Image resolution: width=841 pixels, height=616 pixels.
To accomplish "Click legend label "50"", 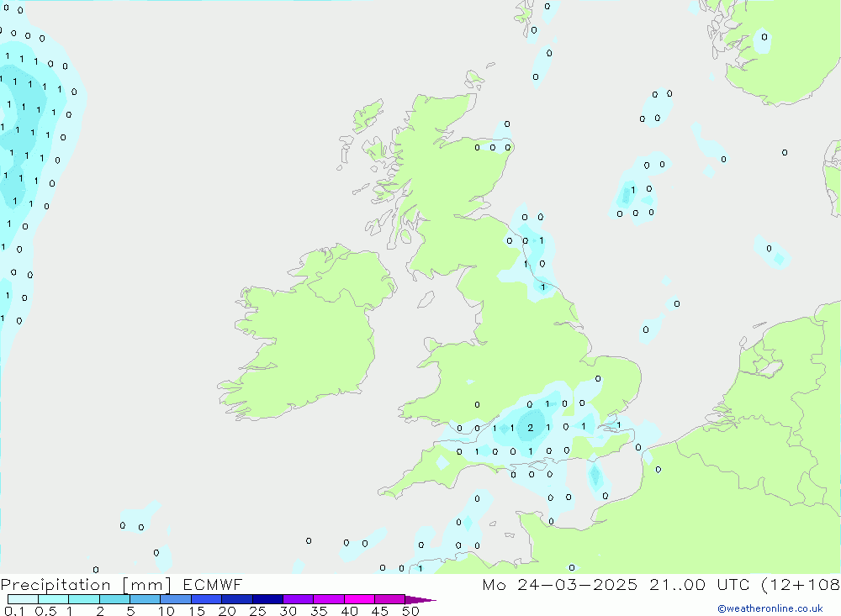I will 410,611.
